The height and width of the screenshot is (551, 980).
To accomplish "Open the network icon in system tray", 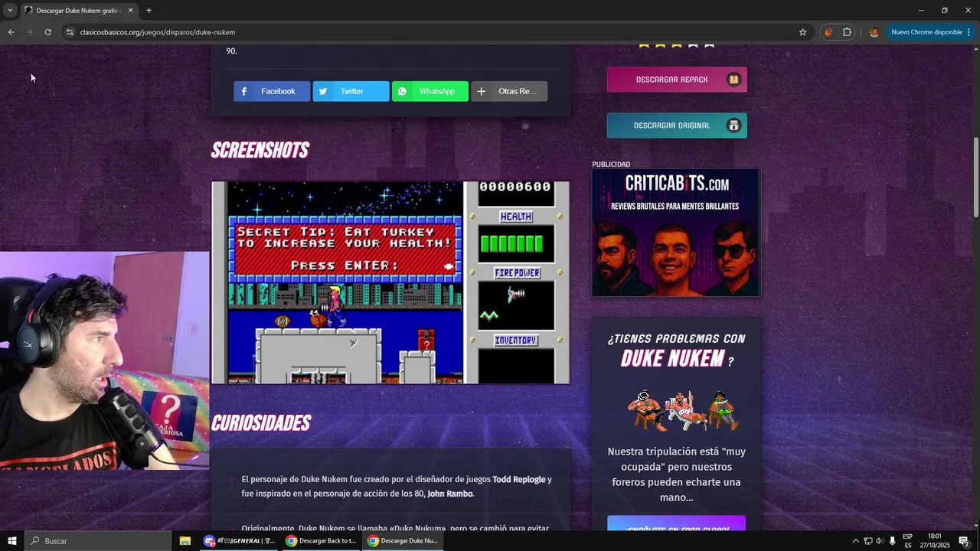I will pyautogui.click(x=867, y=541).
